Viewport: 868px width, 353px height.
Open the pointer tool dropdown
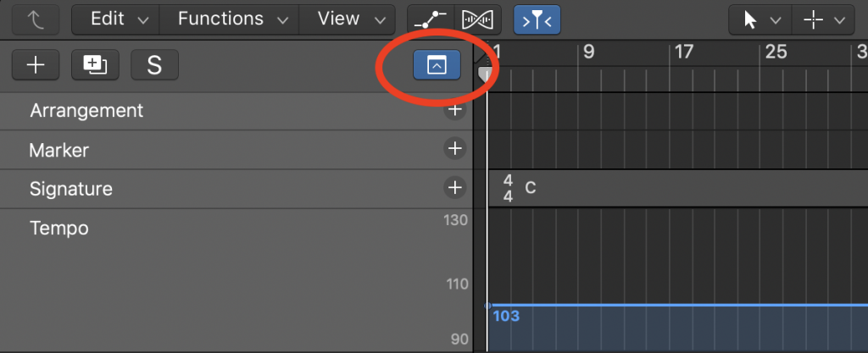tap(760, 20)
